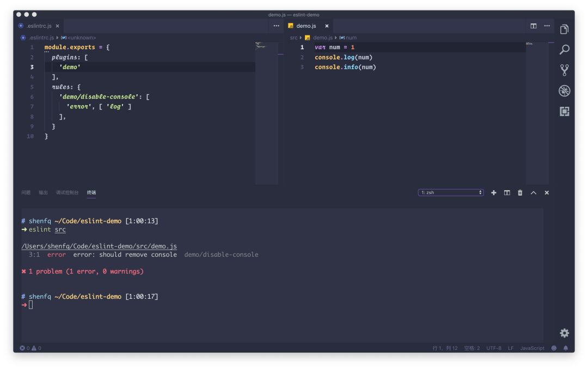The height and width of the screenshot is (369, 588).
Task: Open the Search magnifier in activity bar
Action: [564, 50]
